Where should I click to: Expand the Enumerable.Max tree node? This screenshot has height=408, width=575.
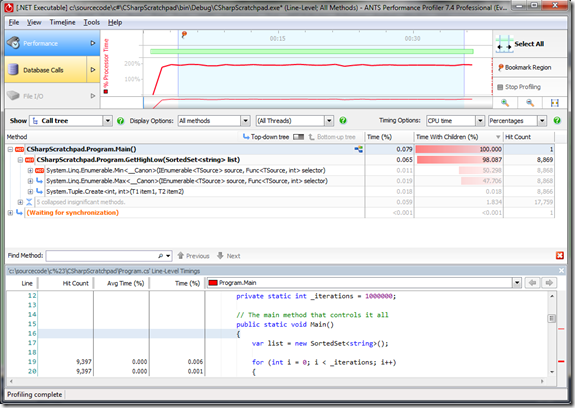pyautogui.click(x=30, y=181)
